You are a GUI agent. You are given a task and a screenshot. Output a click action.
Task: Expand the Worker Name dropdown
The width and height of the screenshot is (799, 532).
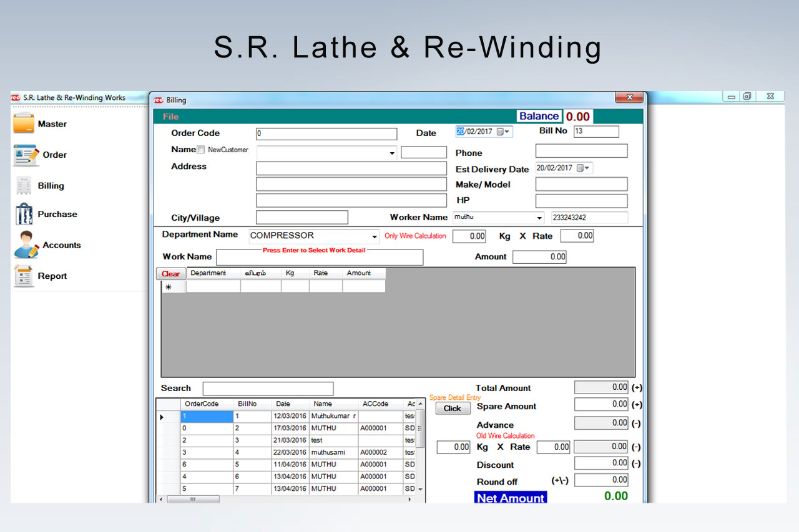[x=540, y=218]
